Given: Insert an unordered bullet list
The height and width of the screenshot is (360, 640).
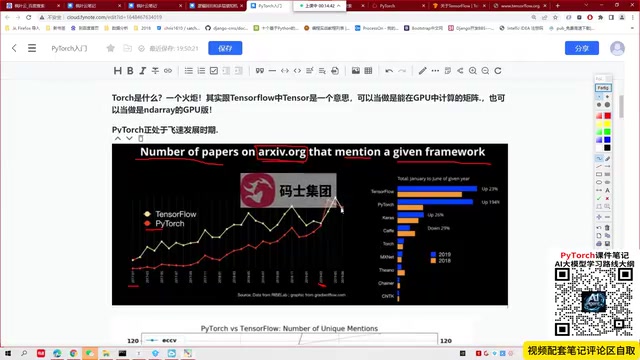Looking at the screenshot, I should click(189, 71).
